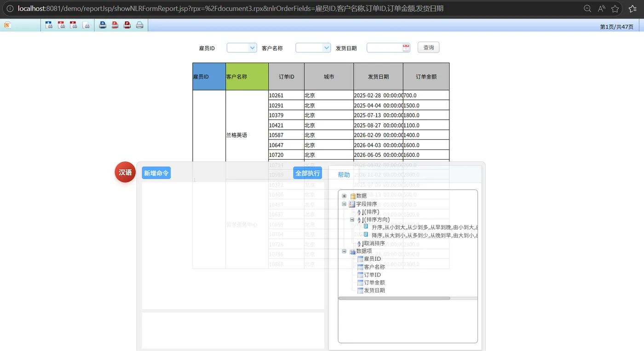
Task: Click the 全部执行 button
Action: point(308,173)
